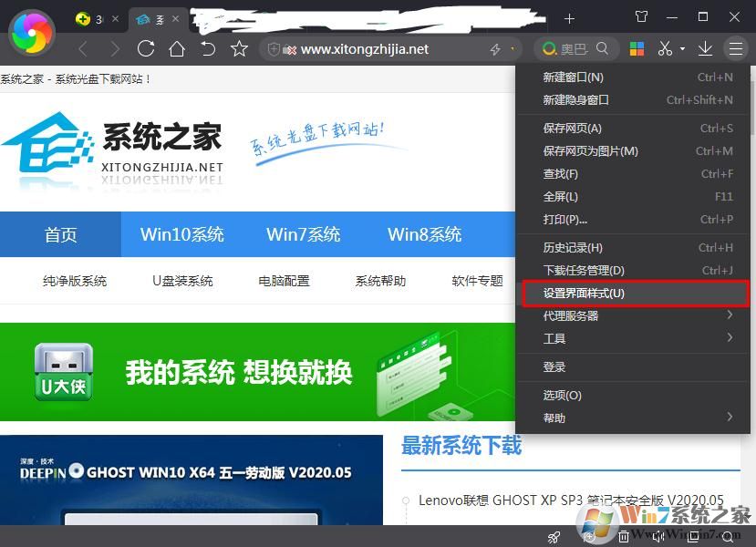Click the search magnifier icon in search box
This screenshot has width=756, height=547.
tap(602, 48)
